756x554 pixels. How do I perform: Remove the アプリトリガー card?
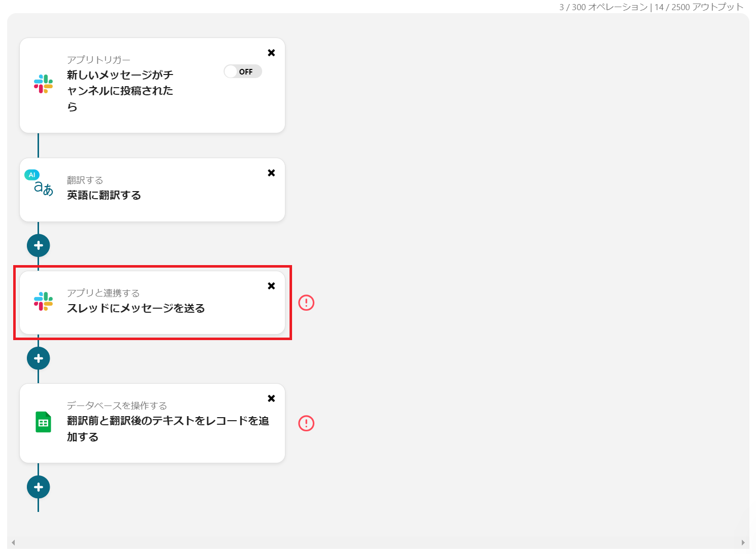[271, 53]
